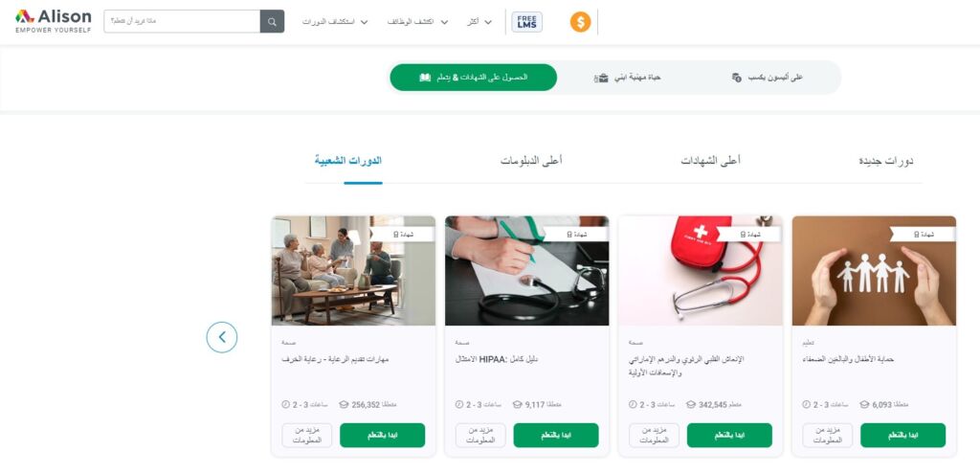Select the earn on Alison pill option
The width and height of the screenshot is (980, 474).
(x=767, y=78)
